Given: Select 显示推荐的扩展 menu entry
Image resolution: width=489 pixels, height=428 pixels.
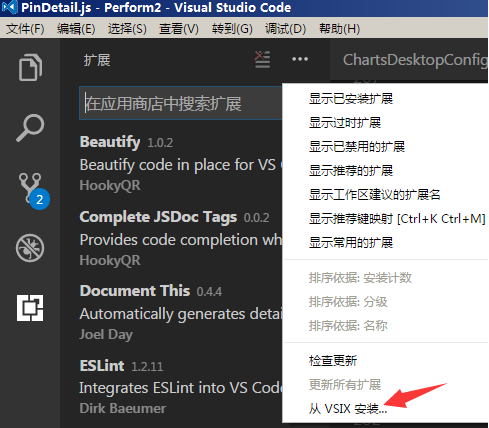Looking at the screenshot, I should tap(385, 171).
